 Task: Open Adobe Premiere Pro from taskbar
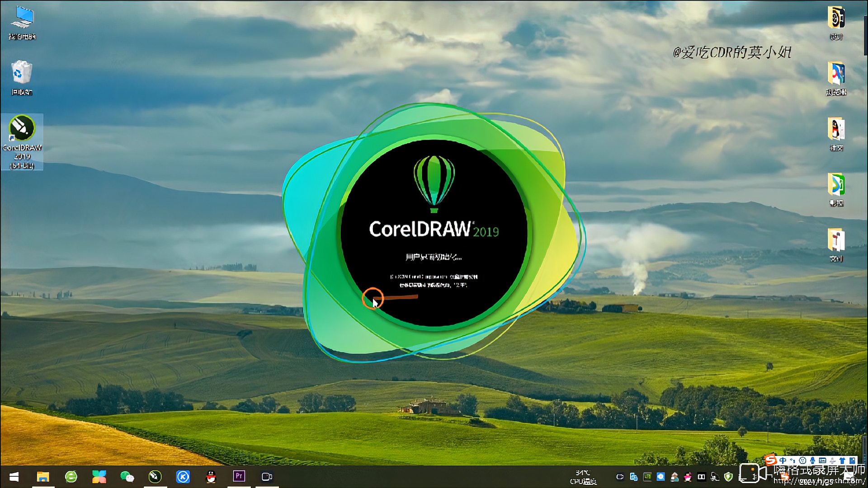pos(239,476)
